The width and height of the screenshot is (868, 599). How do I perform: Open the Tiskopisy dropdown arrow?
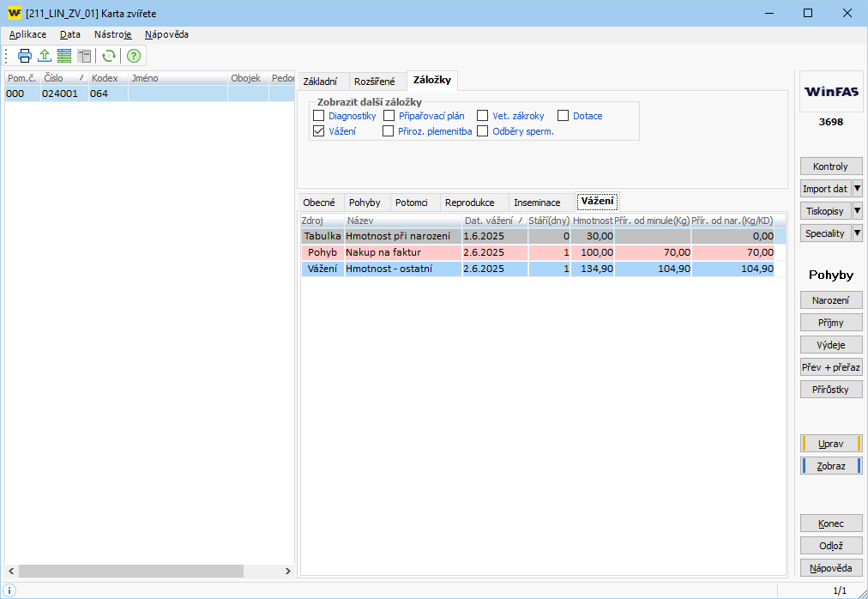pyautogui.click(x=857, y=211)
